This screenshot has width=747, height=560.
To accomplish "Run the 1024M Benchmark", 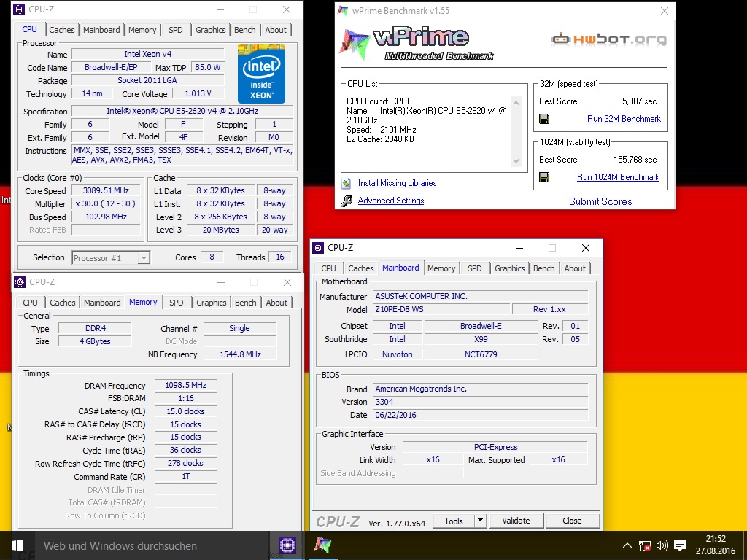I will point(618,177).
